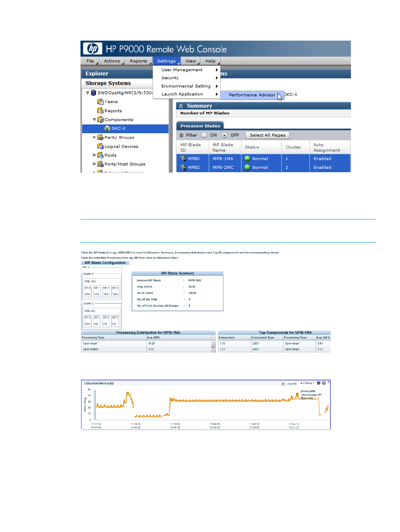This screenshot has width=400, height=532.
Task: Select component 1:35 in Top Components
Action: click(274, 343)
